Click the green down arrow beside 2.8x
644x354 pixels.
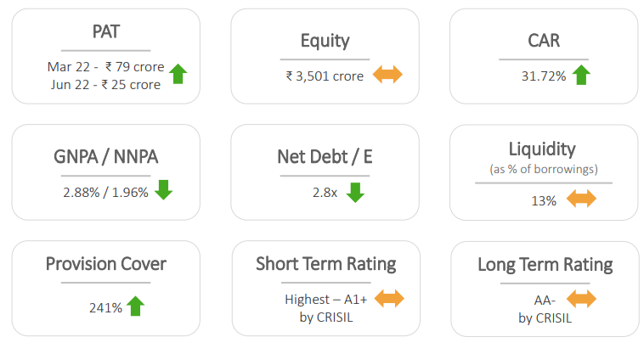355,193
